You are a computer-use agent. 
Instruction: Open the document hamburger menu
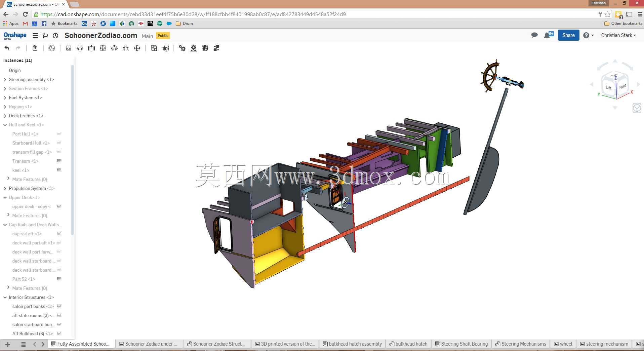pyautogui.click(x=35, y=36)
